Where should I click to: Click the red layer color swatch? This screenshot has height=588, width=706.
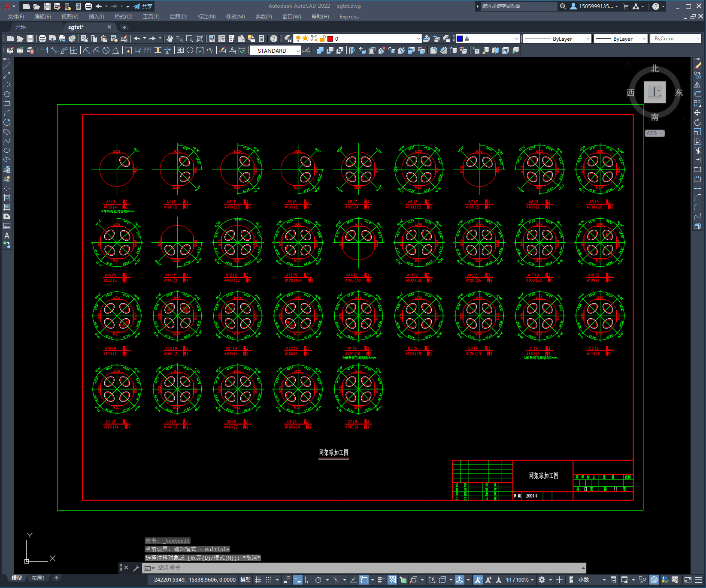[x=330, y=39]
